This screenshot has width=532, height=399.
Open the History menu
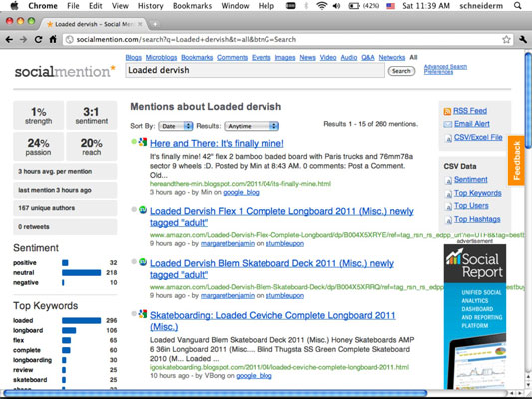[x=151, y=6]
